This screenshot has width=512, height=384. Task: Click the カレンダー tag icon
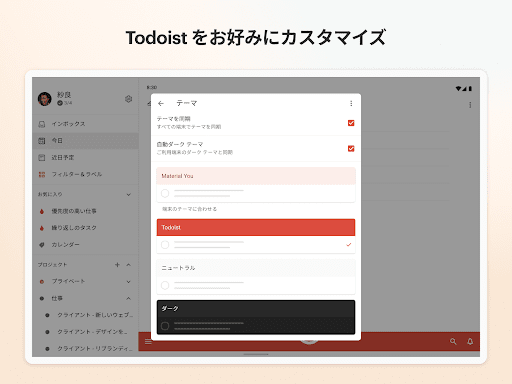pos(42,245)
